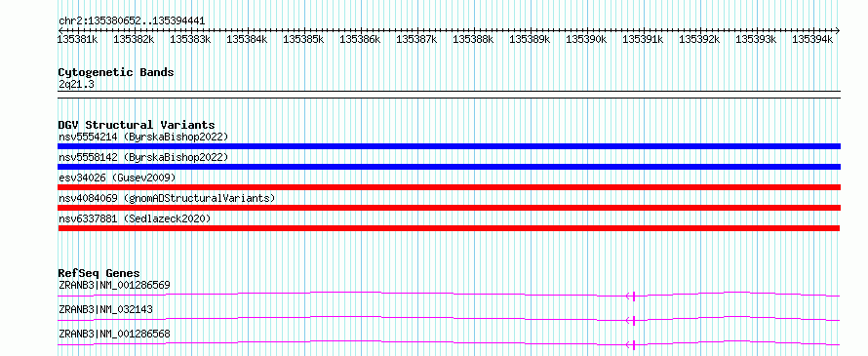This screenshot has height=356, width=868.
Task: Open variant esv34026 (Gusev2009) label
Action: [117, 178]
